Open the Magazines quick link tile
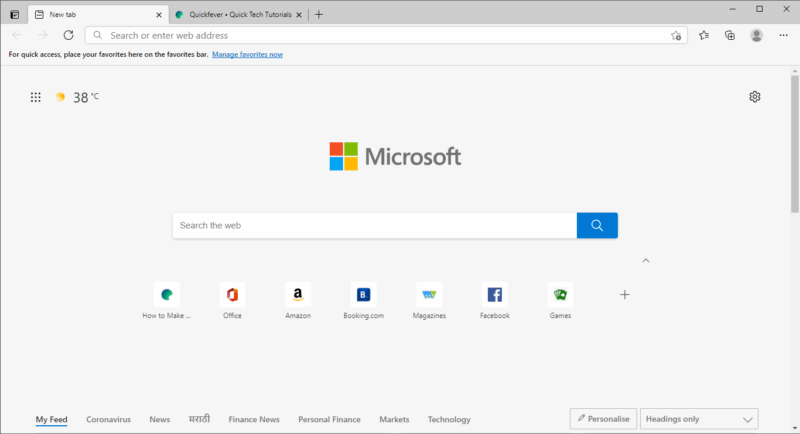Viewport: 800px width, 434px height. (x=429, y=301)
